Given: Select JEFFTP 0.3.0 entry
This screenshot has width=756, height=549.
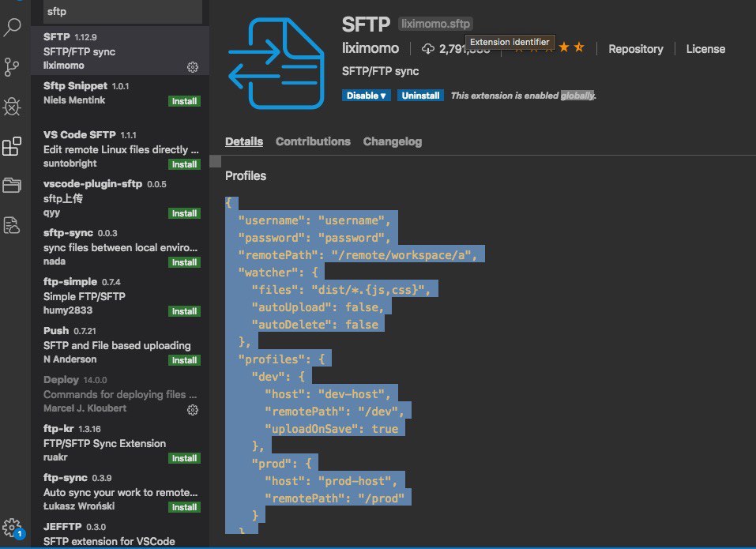Looking at the screenshot, I should click(120, 532).
